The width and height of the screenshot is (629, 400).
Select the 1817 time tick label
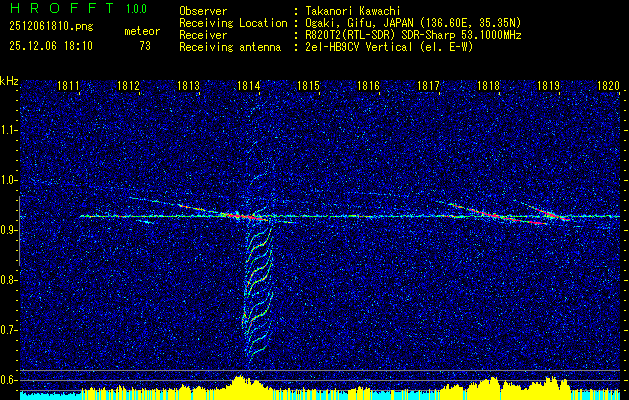tap(429, 87)
